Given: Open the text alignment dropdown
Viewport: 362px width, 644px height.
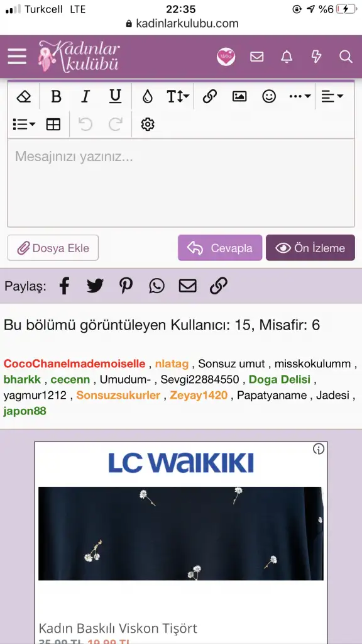Looking at the screenshot, I should click(332, 96).
